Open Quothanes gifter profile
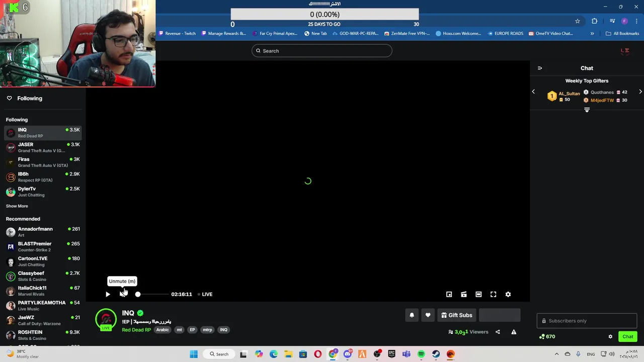The height and width of the screenshot is (362, 644). pos(602,93)
